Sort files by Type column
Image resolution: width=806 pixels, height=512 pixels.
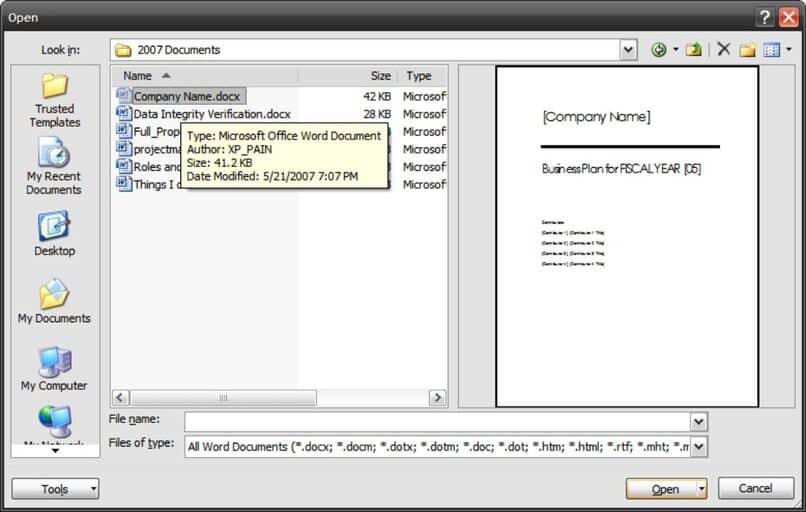point(423,76)
